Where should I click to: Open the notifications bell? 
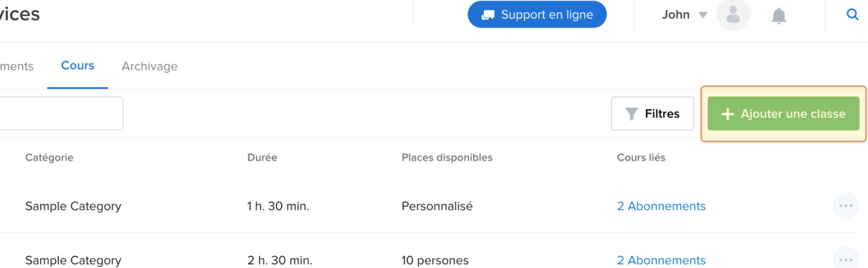pos(779,16)
